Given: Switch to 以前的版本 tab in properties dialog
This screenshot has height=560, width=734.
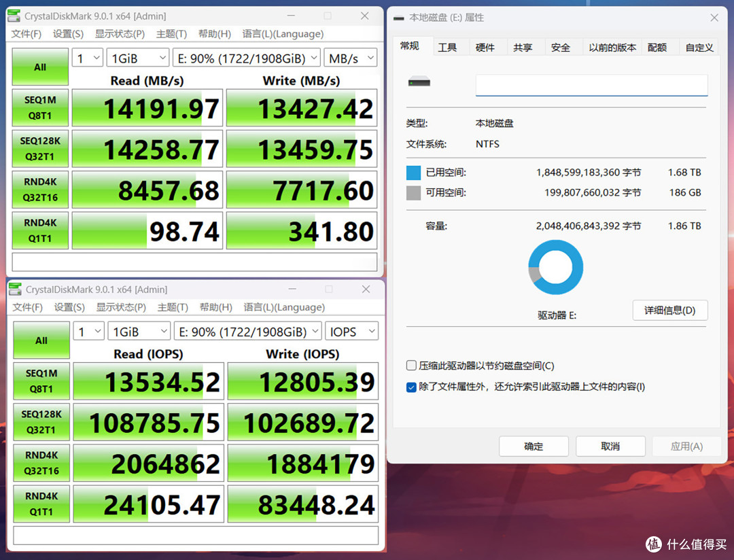Looking at the screenshot, I should pyautogui.click(x=612, y=48).
